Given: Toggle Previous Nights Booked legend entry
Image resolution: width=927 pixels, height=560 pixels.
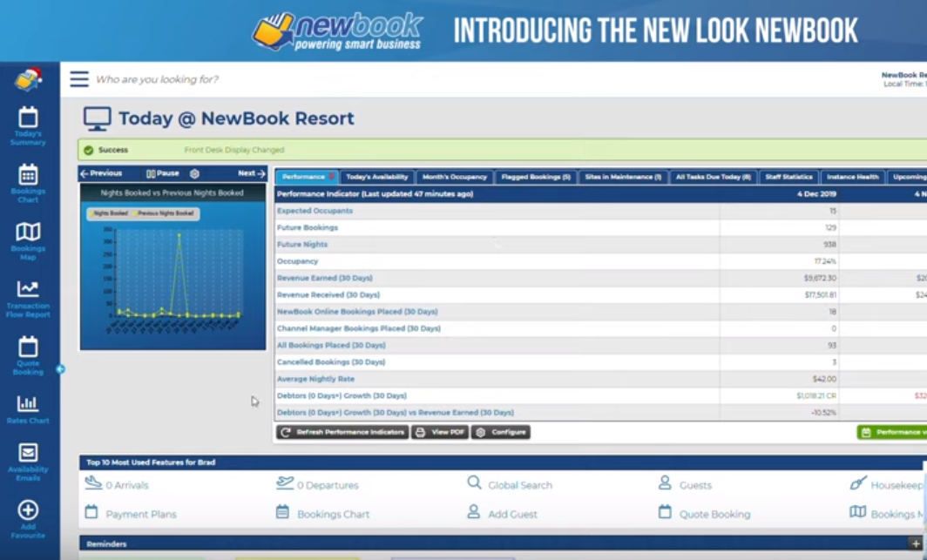Looking at the screenshot, I should click(166, 213).
